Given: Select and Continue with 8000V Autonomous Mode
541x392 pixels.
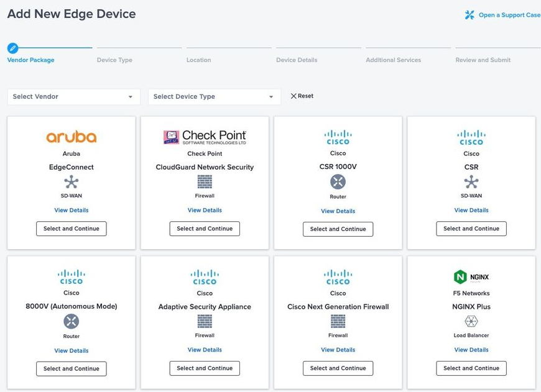Looking at the screenshot, I should click(72, 368).
